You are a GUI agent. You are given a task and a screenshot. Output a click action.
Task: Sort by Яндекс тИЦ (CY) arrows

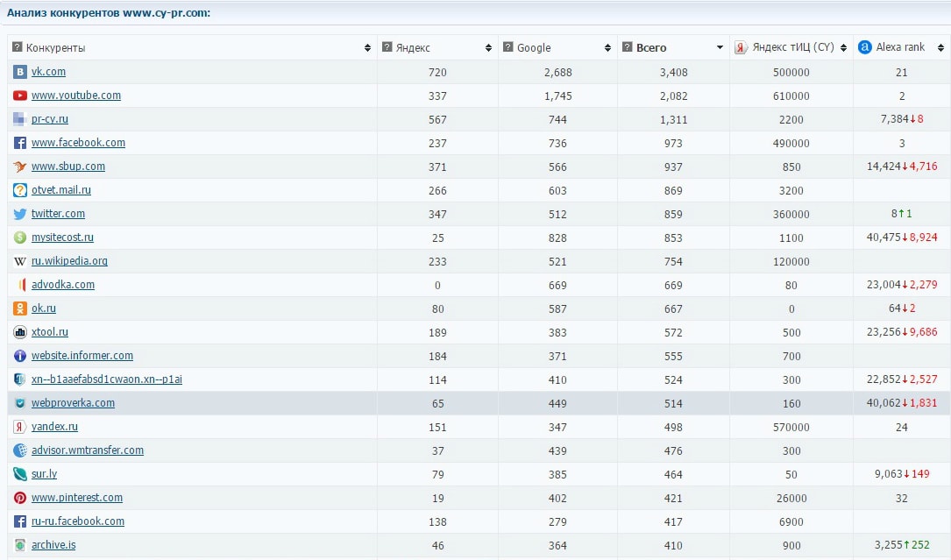[x=843, y=48]
